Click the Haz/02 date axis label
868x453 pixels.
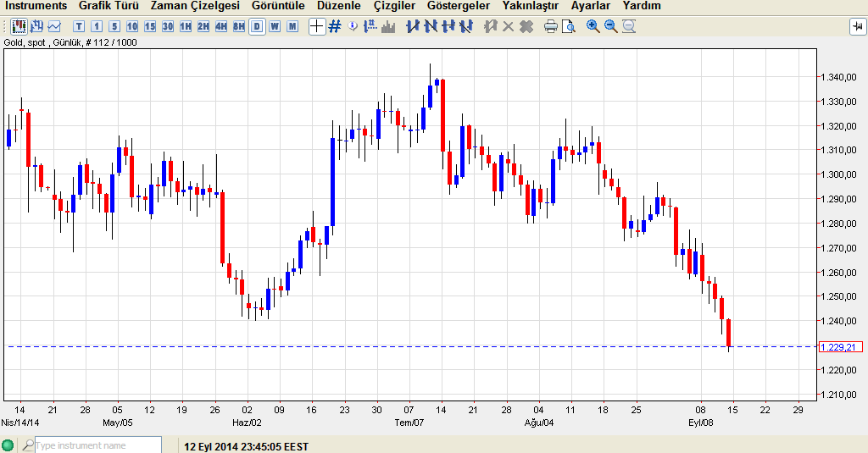click(247, 423)
